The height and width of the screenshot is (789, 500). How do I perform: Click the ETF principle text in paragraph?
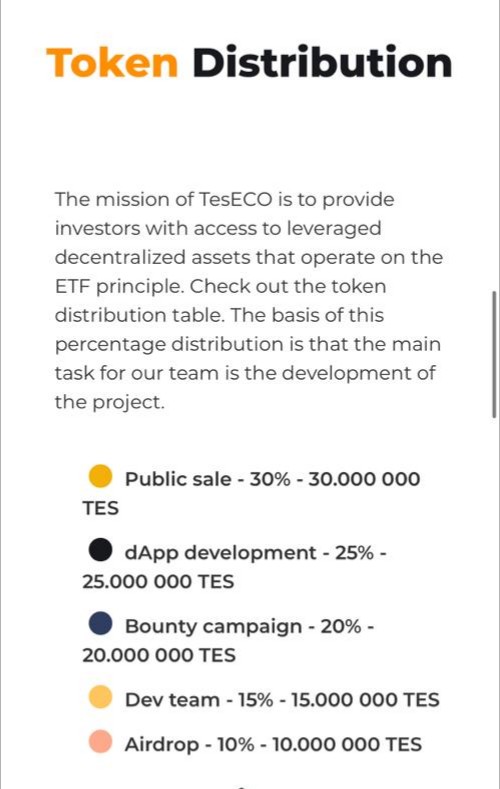click(119, 287)
